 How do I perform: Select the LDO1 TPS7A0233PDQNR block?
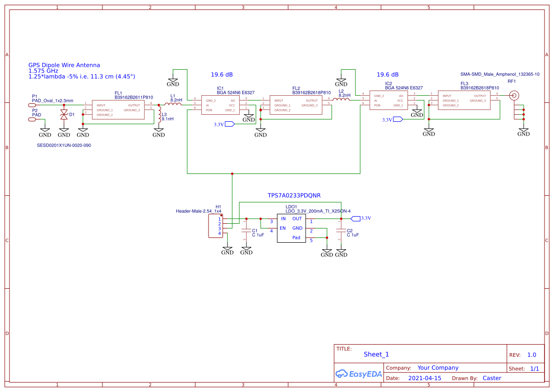pos(291,228)
